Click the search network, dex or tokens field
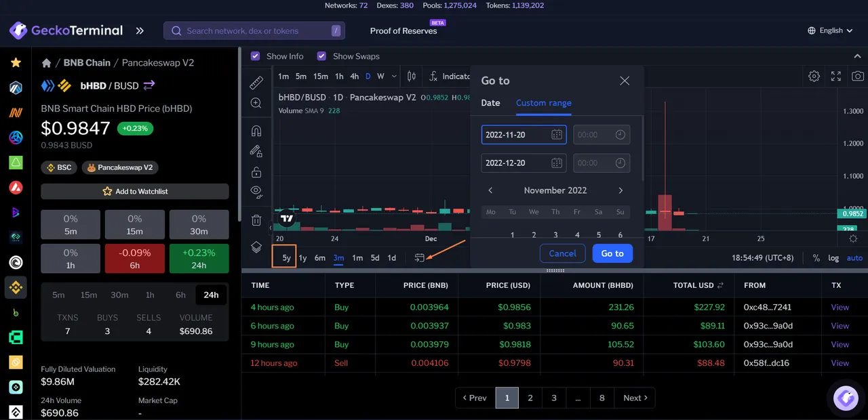Image resolution: width=868 pixels, height=420 pixels. [x=254, y=30]
